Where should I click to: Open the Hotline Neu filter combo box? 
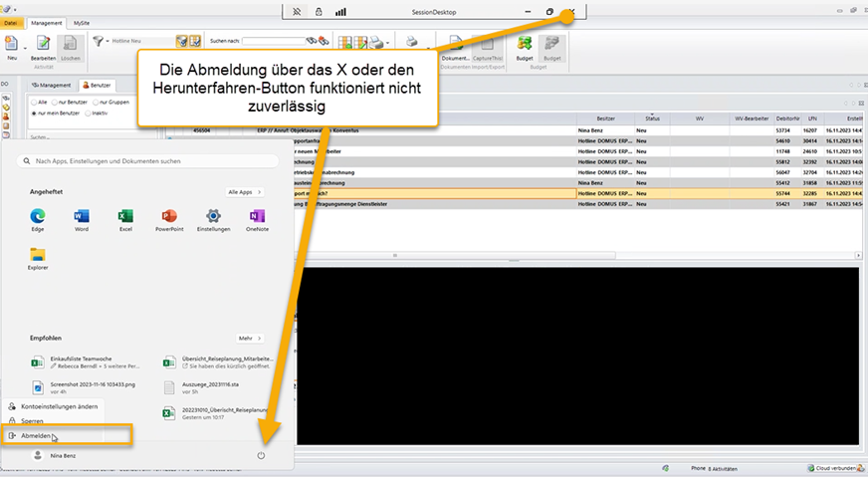pyautogui.click(x=142, y=41)
